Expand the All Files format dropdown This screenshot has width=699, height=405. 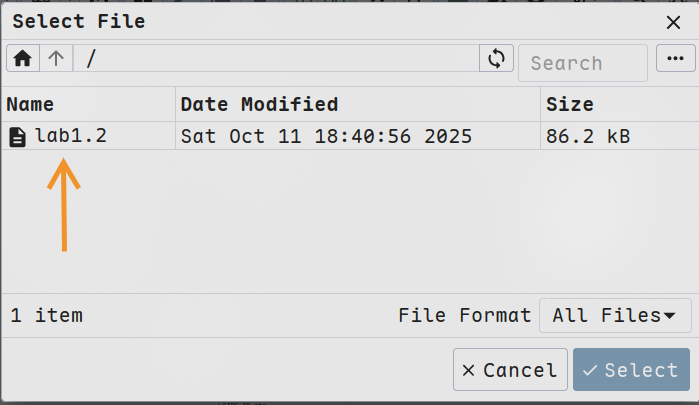[x=614, y=316]
